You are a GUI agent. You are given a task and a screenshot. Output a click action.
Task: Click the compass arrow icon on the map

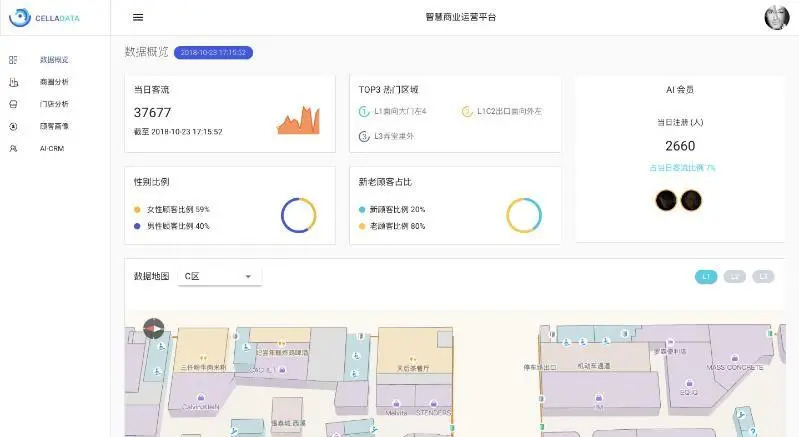coord(153,327)
